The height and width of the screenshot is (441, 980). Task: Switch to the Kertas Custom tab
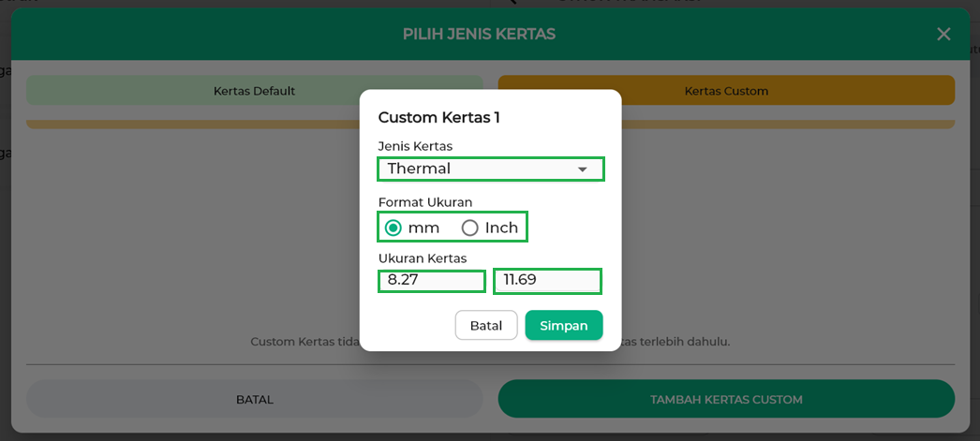tap(726, 91)
